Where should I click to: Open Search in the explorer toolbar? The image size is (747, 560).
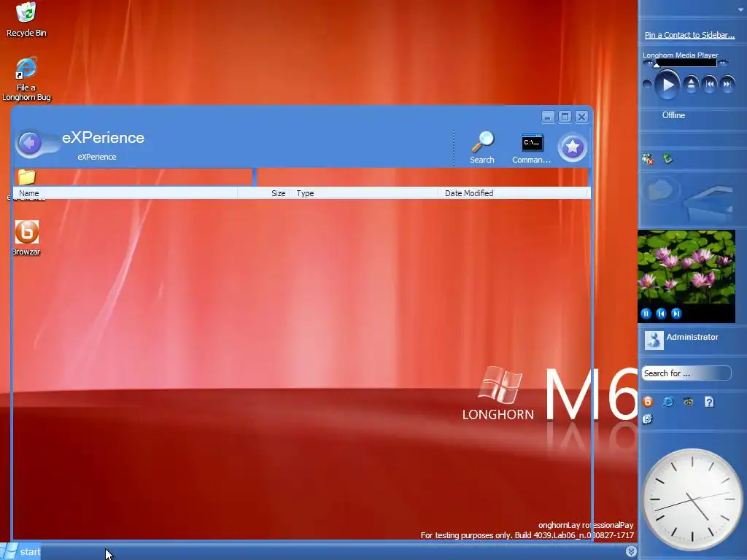click(482, 147)
